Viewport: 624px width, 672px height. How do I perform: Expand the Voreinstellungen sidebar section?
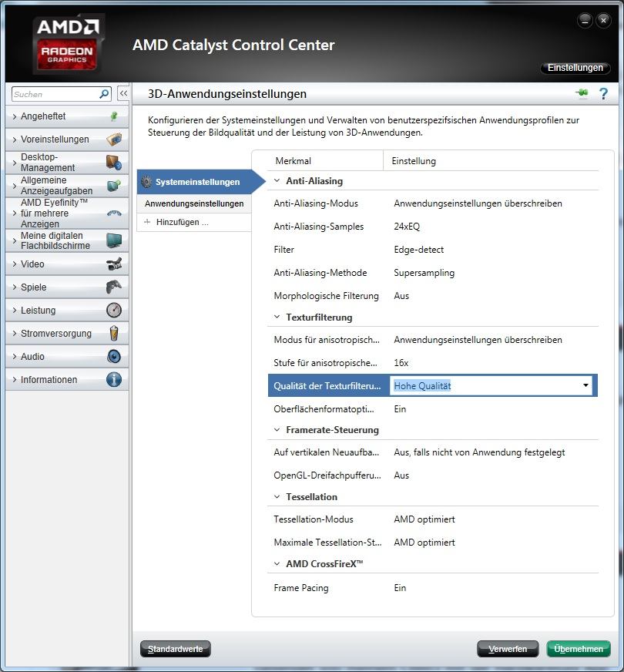coord(15,139)
